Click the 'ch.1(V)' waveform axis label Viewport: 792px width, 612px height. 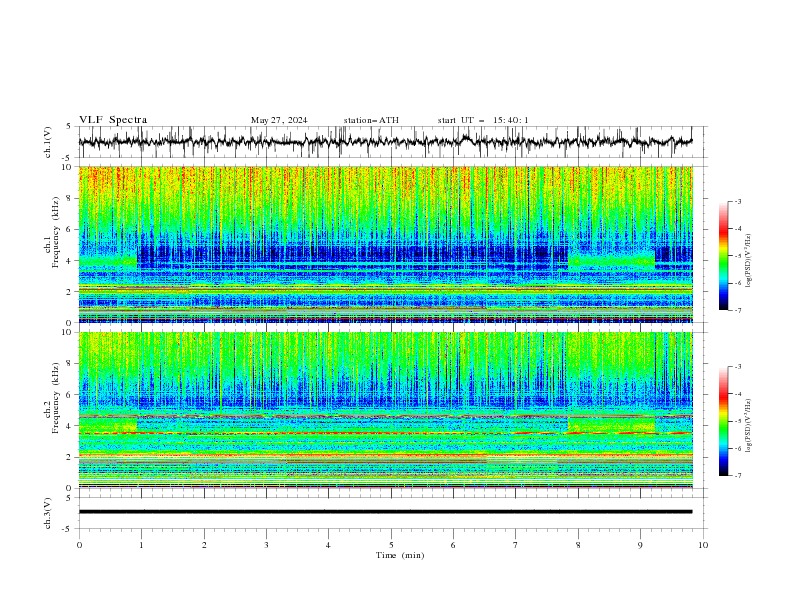[48, 142]
